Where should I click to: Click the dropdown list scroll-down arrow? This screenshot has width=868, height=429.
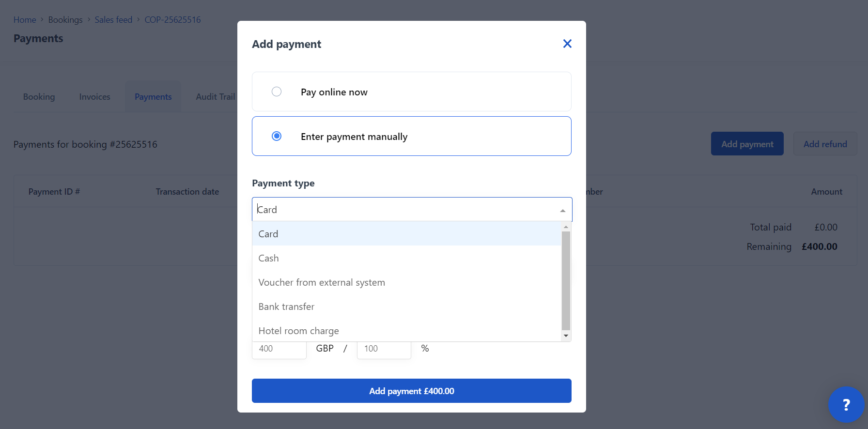point(566,336)
